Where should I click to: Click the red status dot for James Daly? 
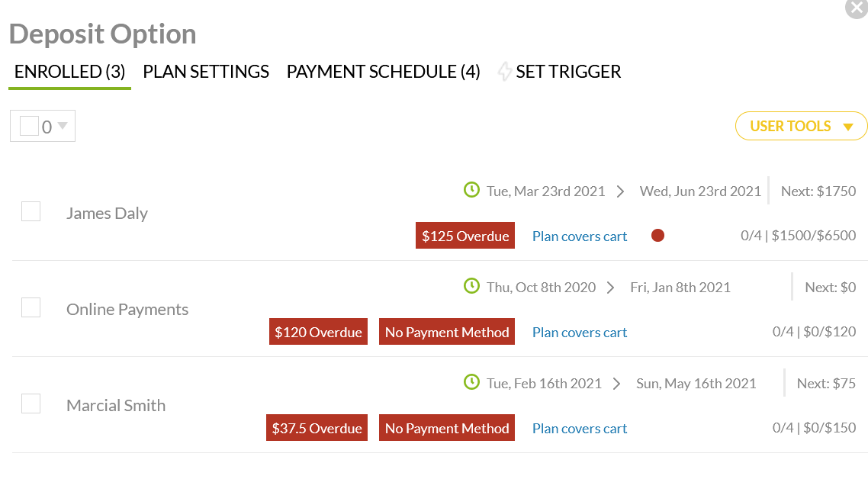click(657, 236)
